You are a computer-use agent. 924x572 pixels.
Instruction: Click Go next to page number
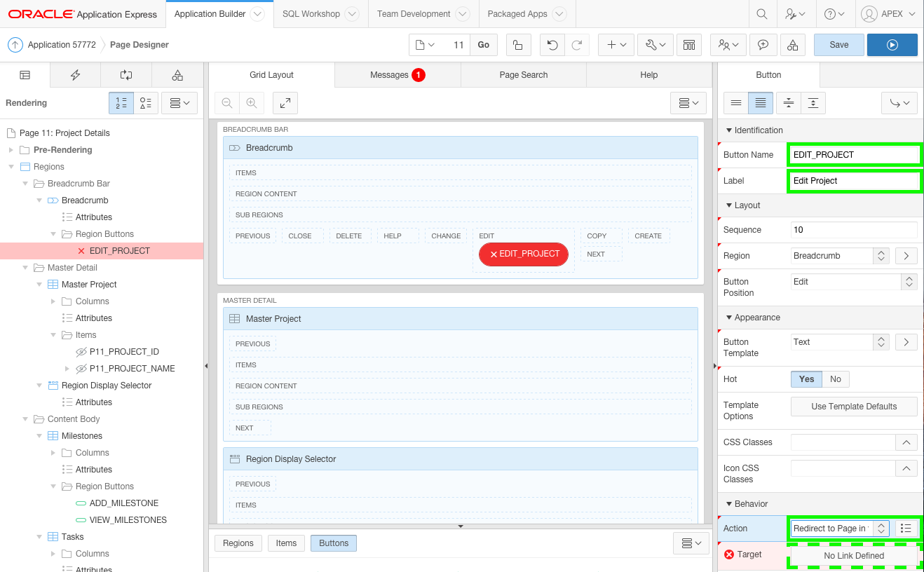(x=484, y=45)
